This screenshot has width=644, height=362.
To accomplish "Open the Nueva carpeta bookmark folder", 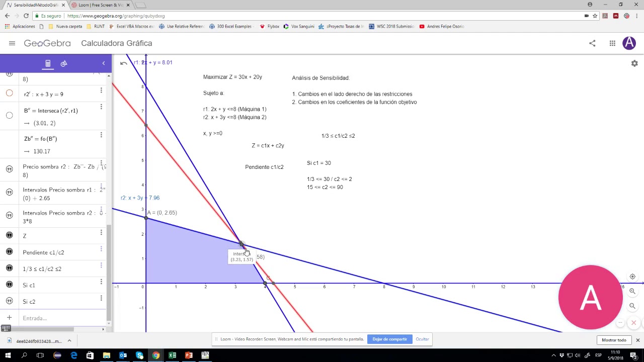I will pyautogui.click(x=65, y=26).
